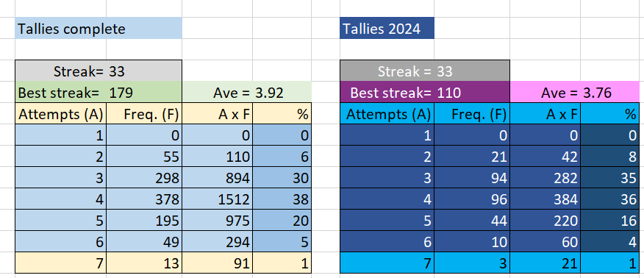Viewport: 644px width, 278px height.
Task: Click the frequency cell with value 298
Action: click(x=144, y=178)
